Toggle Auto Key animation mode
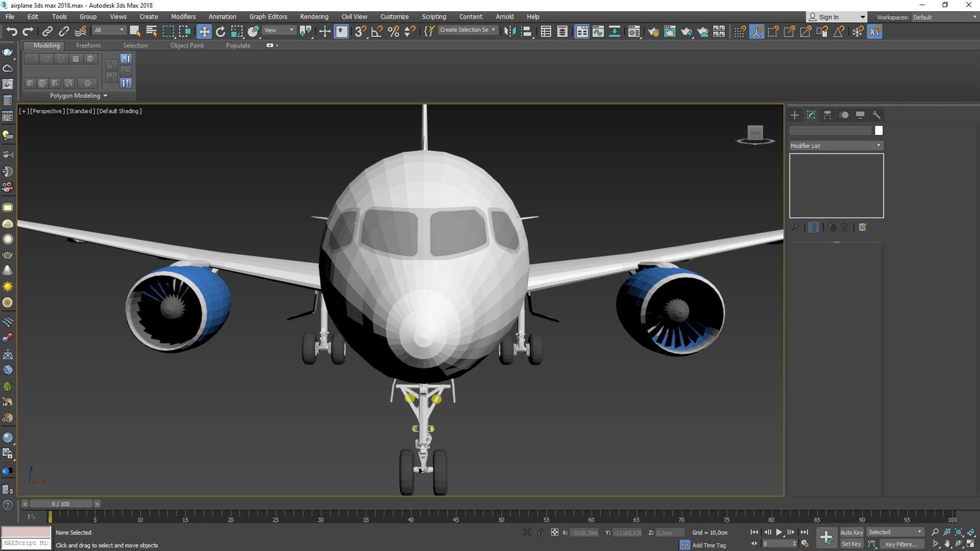980x551 pixels. [851, 532]
